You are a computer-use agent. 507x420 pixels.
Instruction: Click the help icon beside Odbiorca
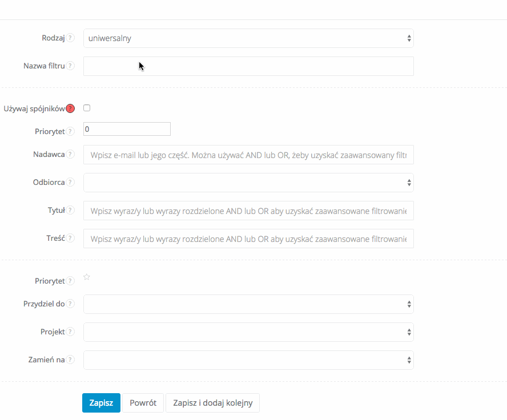point(70,182)
